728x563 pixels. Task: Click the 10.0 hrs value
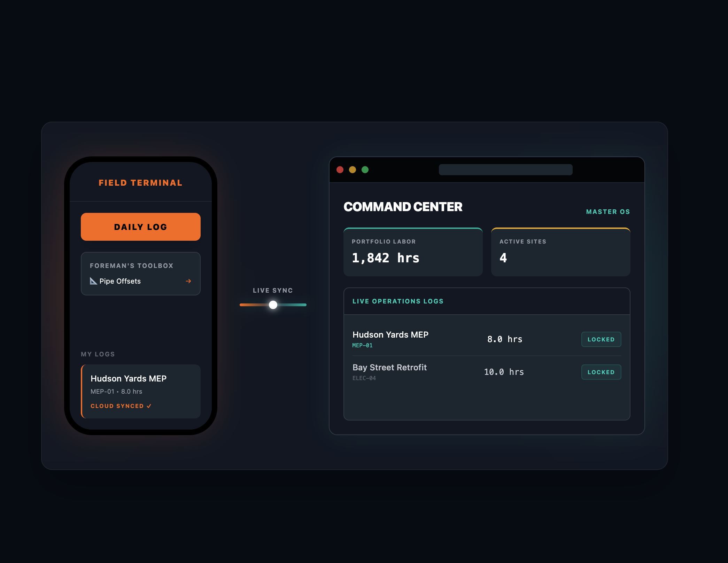pos(504,372)
